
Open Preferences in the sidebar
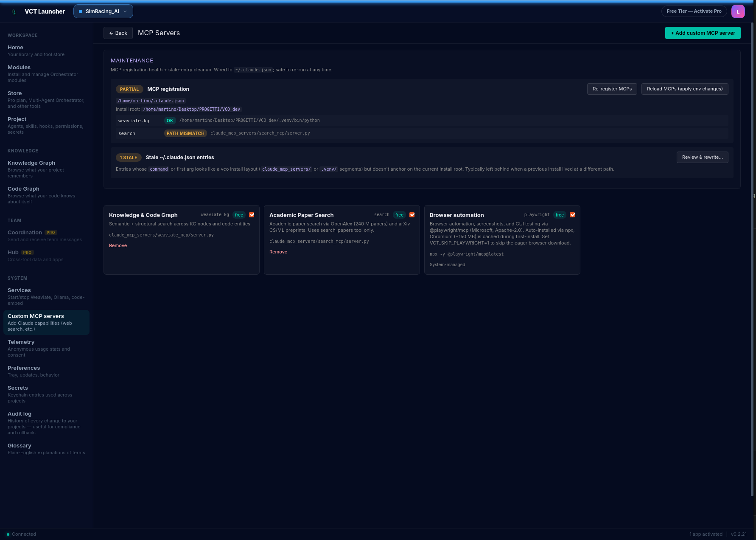pos(46,371)
